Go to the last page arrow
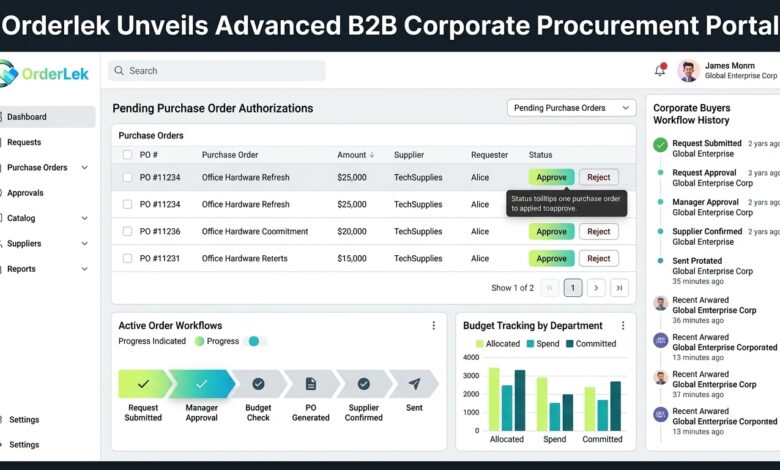Screen dimensions: 780x470 point(619,287)
